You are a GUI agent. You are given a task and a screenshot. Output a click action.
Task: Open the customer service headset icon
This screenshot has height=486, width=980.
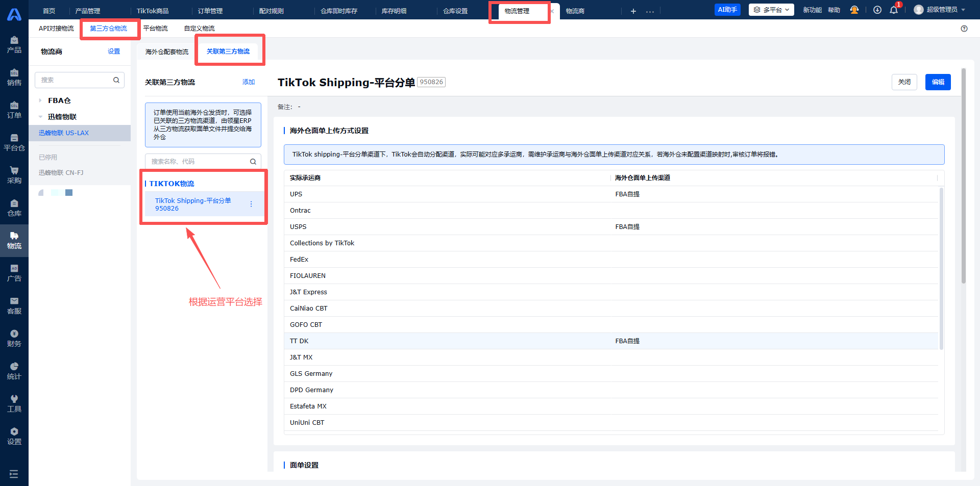click(x=854, y=10)
